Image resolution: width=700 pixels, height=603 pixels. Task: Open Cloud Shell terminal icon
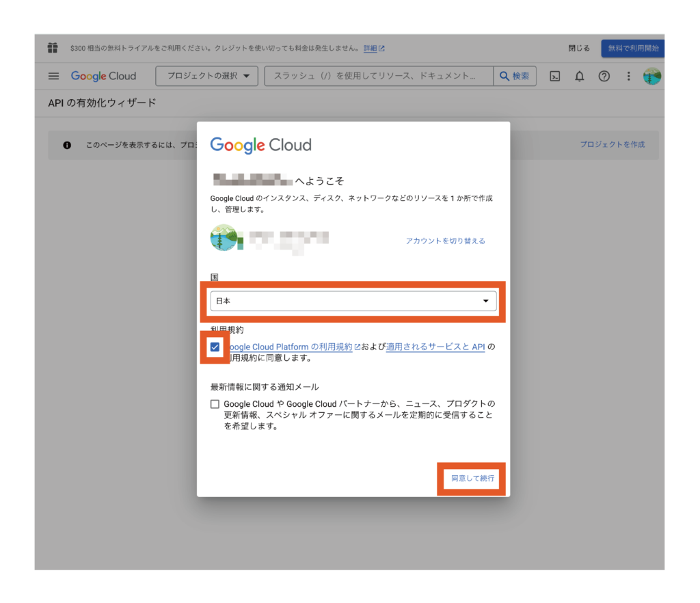[x=554, y=77]
